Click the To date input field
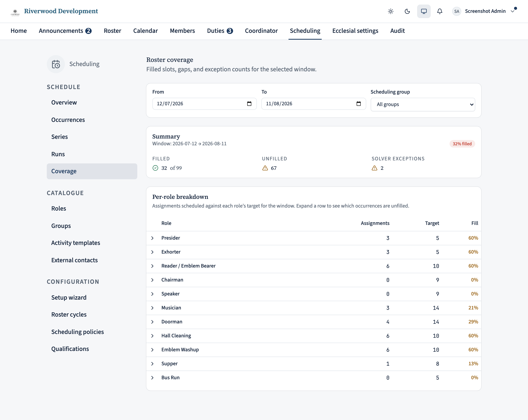This screenshot has height=420, width=528. (313, 104)
